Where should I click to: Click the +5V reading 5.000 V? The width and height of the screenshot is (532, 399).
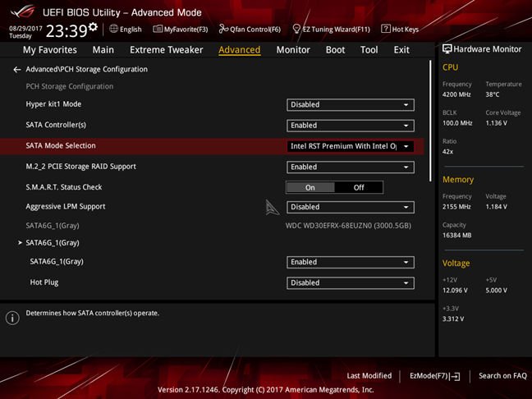tap(497, 290)
